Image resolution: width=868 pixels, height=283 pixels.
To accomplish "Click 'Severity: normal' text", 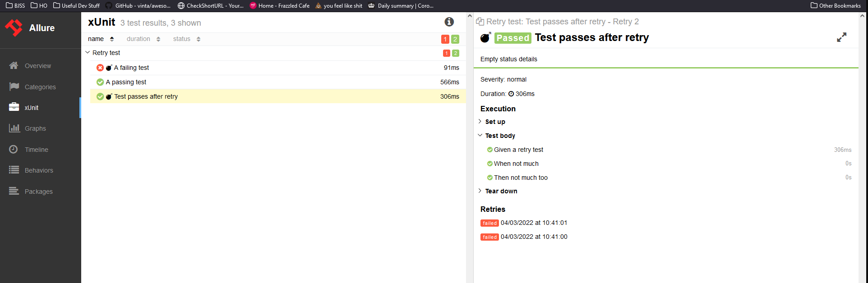I will [503, 79].
